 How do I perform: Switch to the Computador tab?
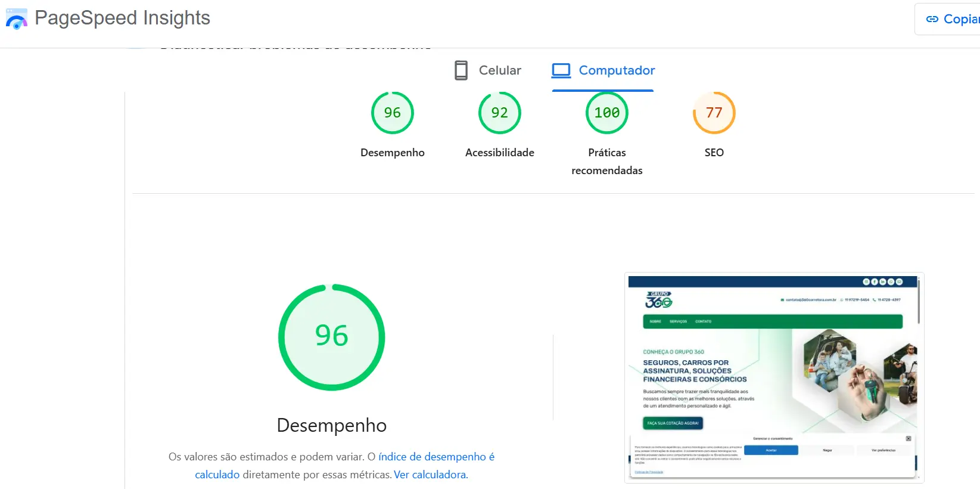616,70
